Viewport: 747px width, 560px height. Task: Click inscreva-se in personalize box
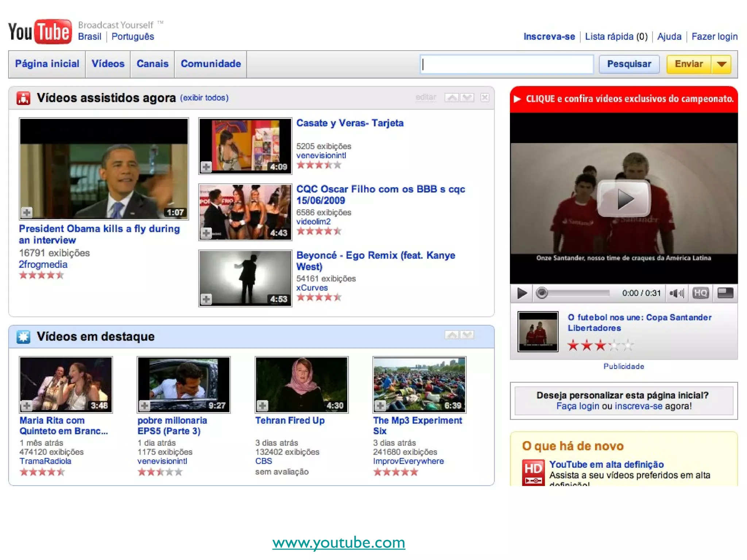638,406
